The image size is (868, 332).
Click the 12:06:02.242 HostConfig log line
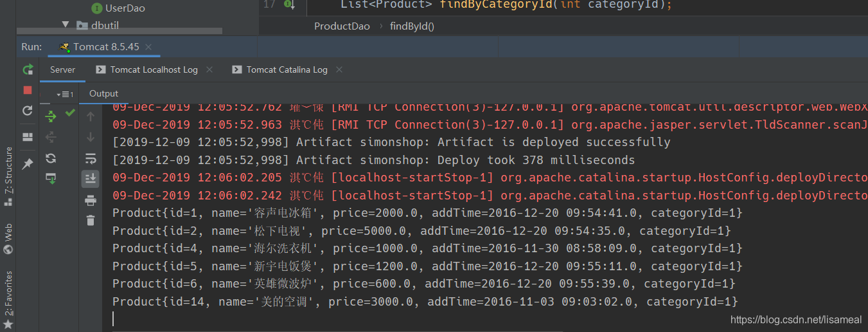490,196
